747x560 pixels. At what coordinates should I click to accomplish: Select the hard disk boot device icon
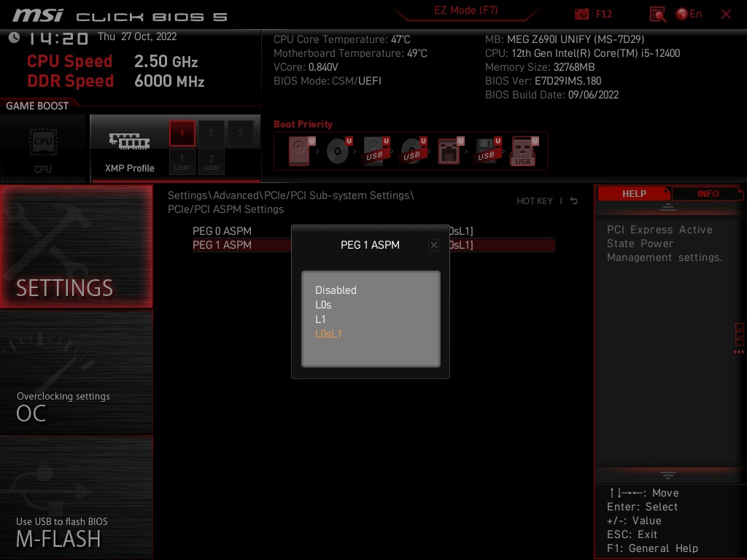[301, 151]
